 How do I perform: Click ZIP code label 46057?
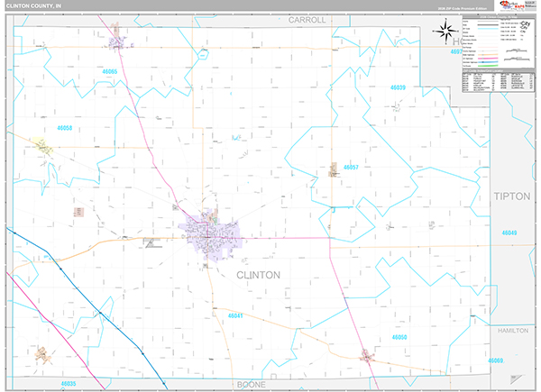pos(351,168)
